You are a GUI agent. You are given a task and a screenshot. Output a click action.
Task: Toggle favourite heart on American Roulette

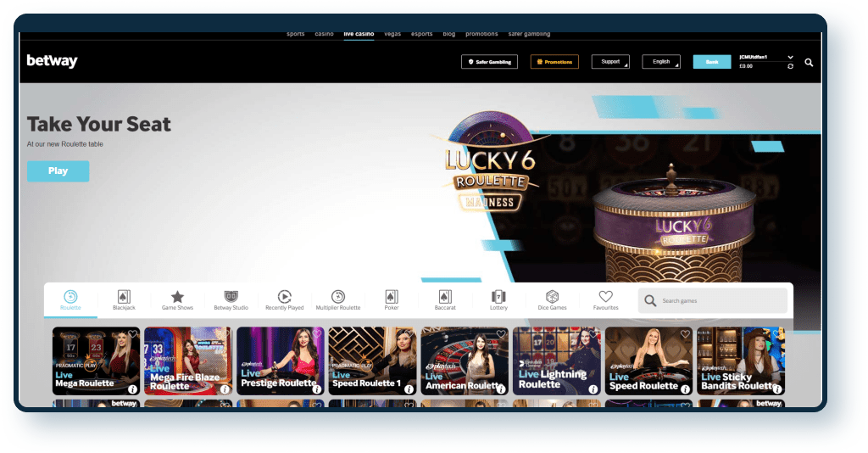tap(501, 333)
